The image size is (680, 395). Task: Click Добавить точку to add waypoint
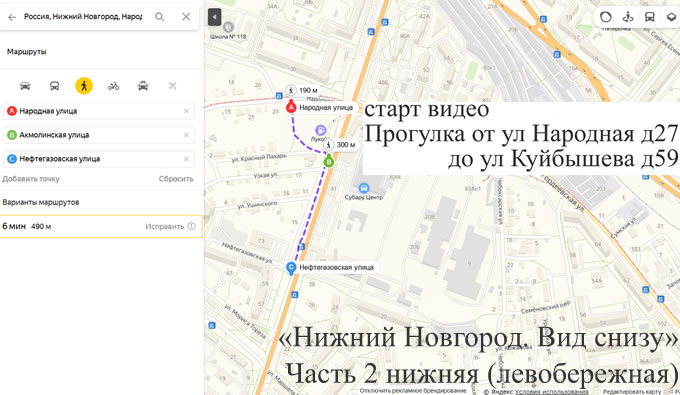(31, 179)
